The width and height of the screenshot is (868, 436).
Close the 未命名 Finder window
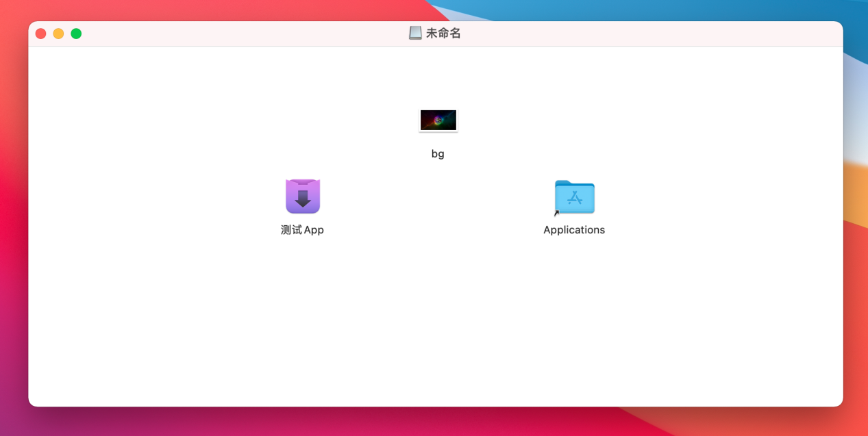(40, 33)
